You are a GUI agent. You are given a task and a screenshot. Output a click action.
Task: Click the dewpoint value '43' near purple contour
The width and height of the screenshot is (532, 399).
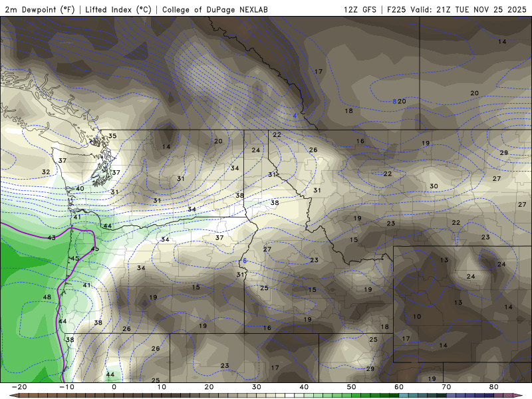(x=52, y=238)
